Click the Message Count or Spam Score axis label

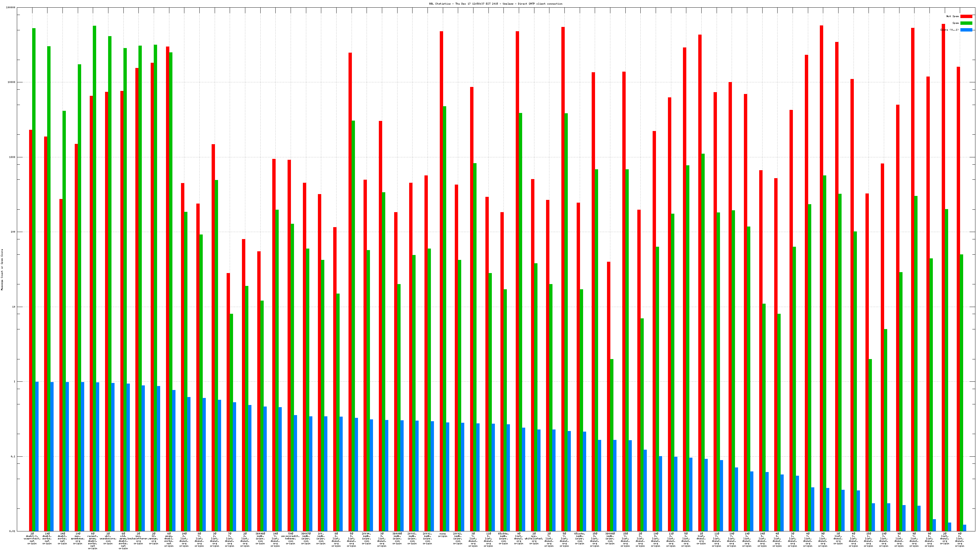(x=2, y=270)
